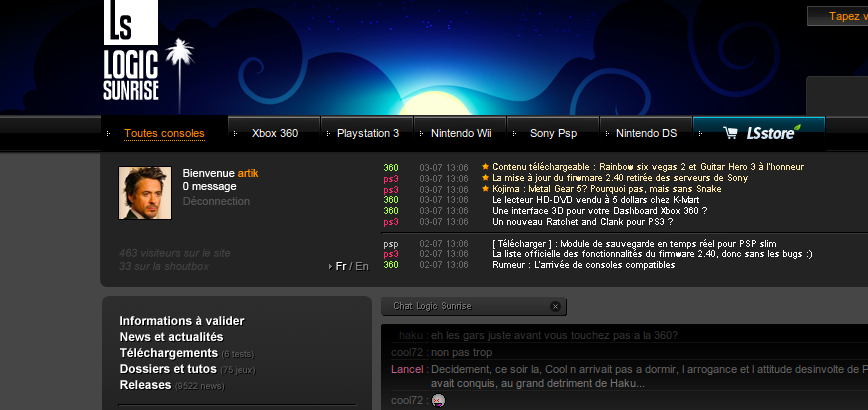Go to the Nintendo Wii tab
The width and height of the screenshot is (868, 410).
point(461,133)
